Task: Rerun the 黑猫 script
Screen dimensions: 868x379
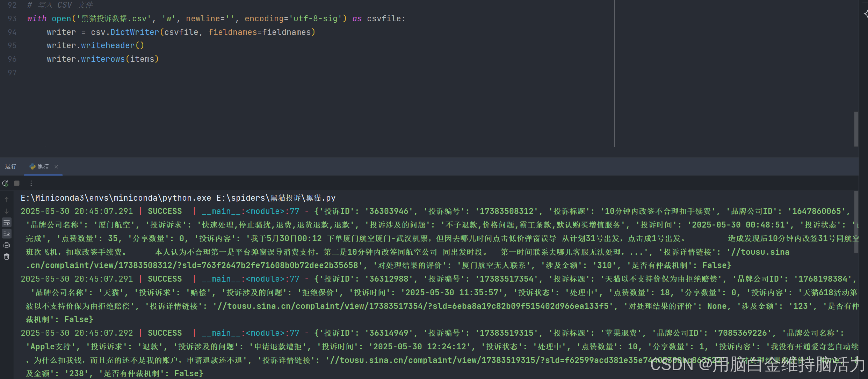Action: click(5, 183)
